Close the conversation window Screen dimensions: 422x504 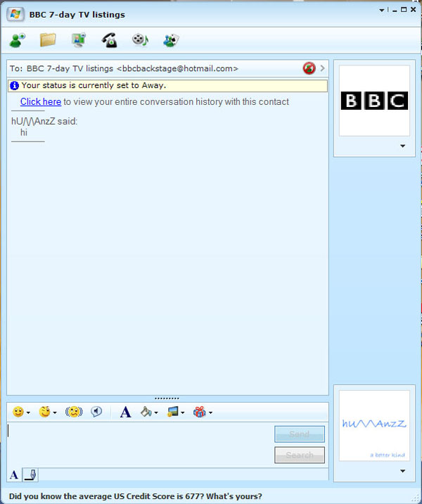coord(413,10)
